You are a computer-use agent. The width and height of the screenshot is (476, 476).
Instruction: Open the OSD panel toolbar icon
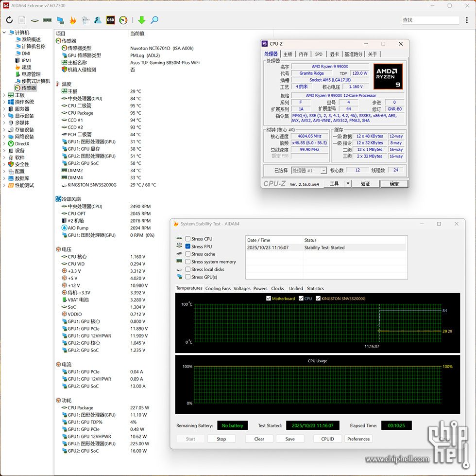[111, 20]
